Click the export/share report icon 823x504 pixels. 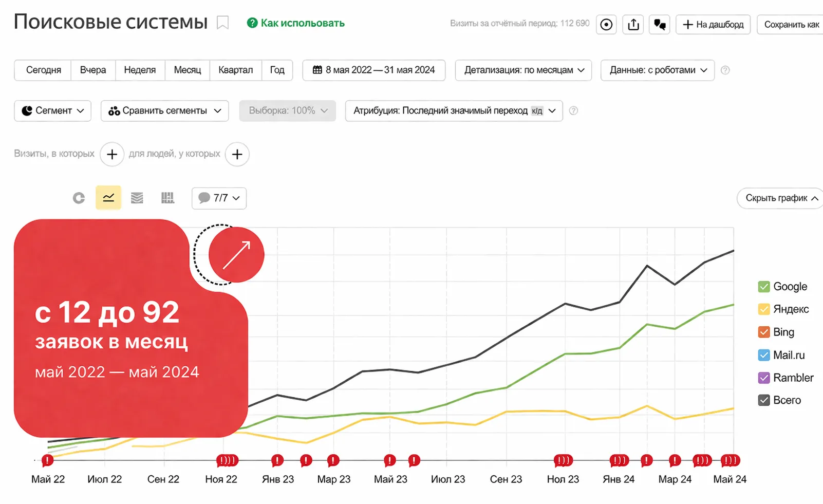[633, 25]
